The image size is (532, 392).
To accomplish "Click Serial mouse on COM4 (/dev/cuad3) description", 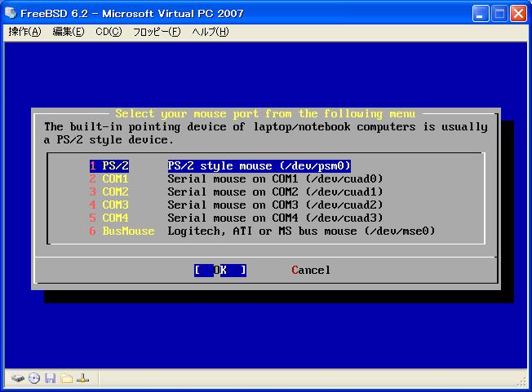I will [x=275, y=218].
